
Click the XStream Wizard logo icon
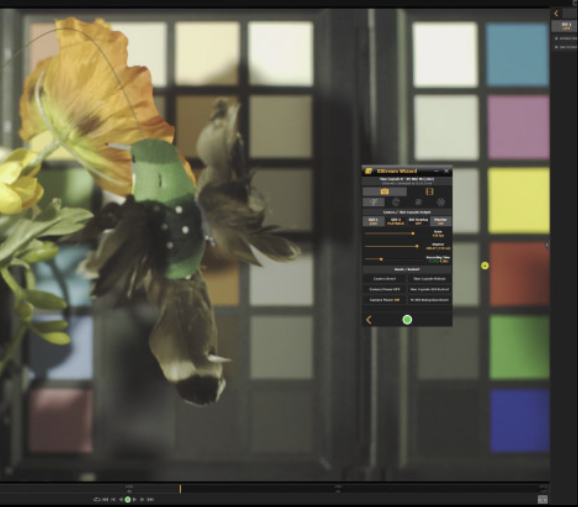click(x=368, y=171)
